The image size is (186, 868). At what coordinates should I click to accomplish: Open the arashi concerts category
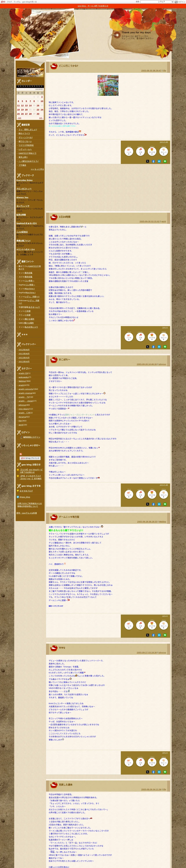pos(26,389)
